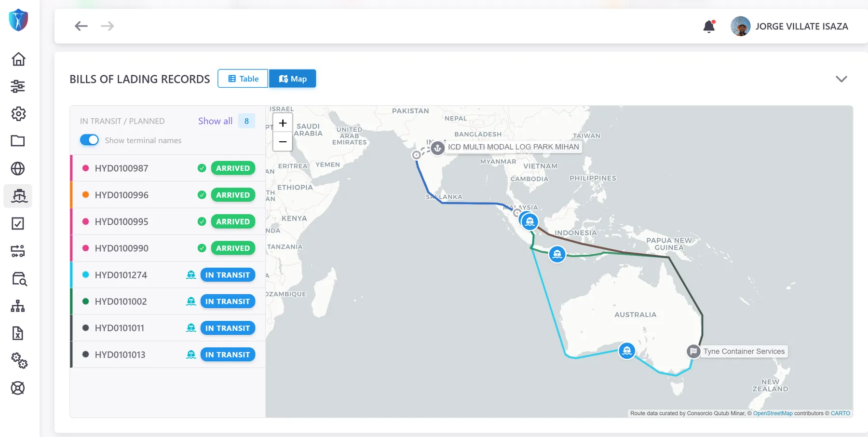Open the transfer routes icon in sidebar
This screenshot has height=437, width=868.
(18, 251)
